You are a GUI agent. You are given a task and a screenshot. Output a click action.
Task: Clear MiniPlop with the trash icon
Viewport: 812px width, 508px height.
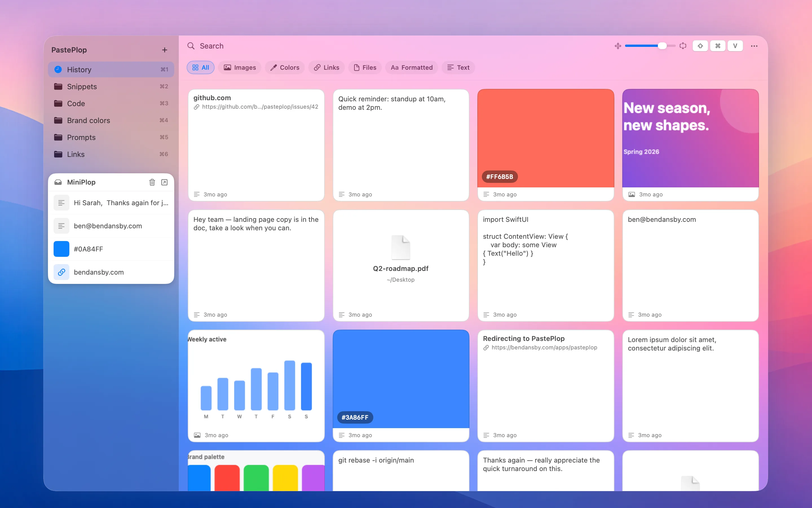152,182
